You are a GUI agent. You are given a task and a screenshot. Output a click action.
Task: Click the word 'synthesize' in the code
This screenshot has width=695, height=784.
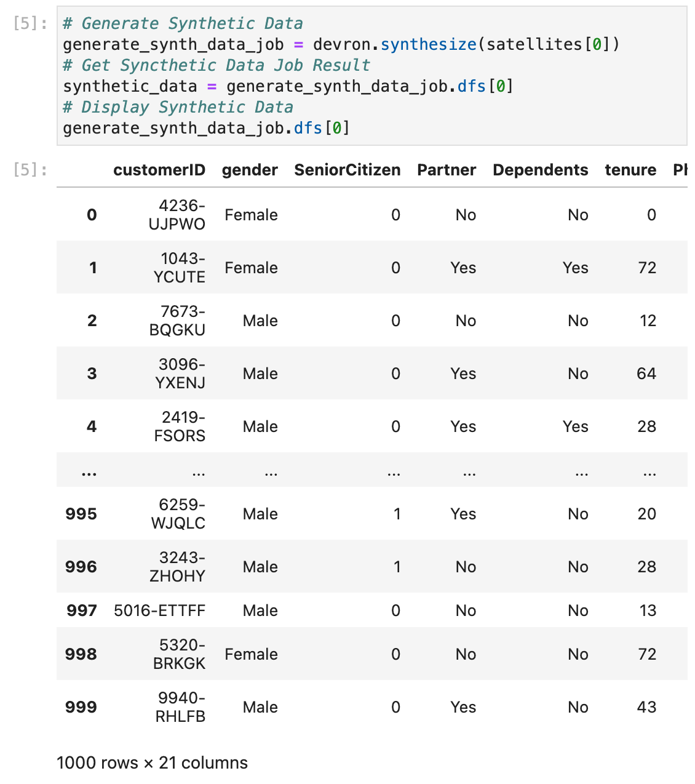428,44
